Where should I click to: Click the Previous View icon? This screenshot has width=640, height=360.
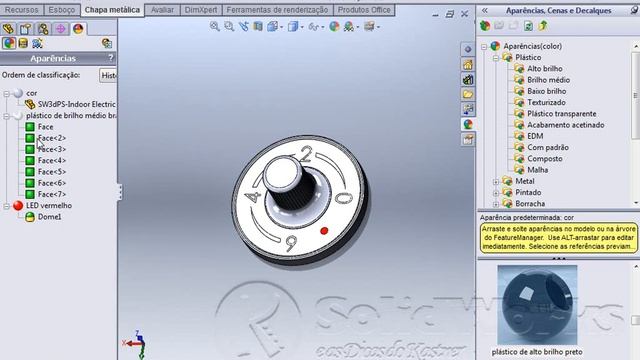[244, 27]
